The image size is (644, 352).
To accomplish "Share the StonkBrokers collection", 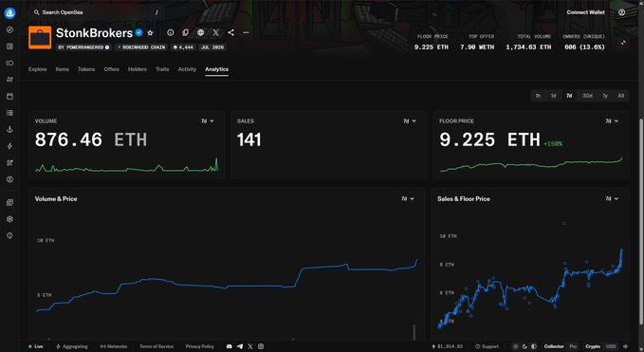I will click(230, 32).
